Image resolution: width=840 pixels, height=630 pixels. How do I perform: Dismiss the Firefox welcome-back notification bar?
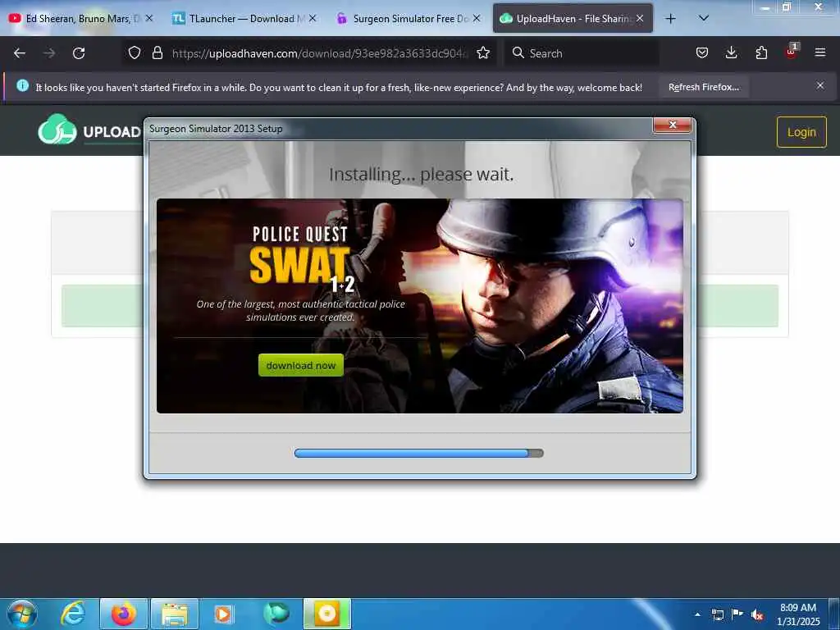click(x=820, y=85)
